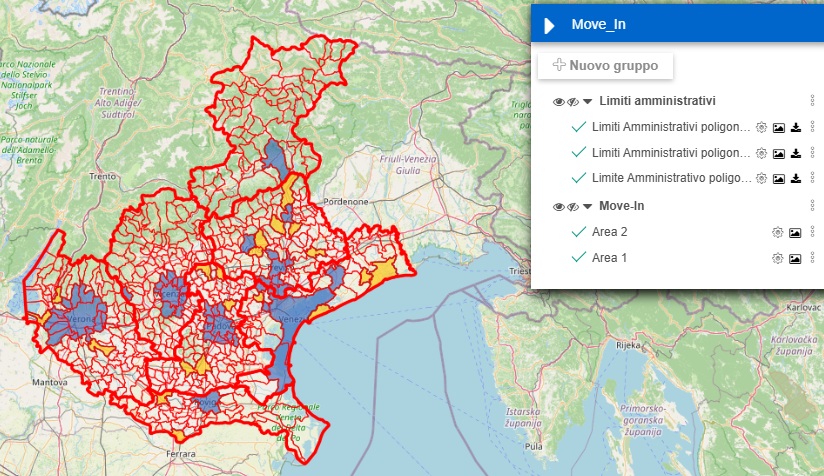Image resolution: width=824 pixels, height=476 pixels.
Task: Show all layers in Limiti amministrativi group
Action: click(559, 101)
